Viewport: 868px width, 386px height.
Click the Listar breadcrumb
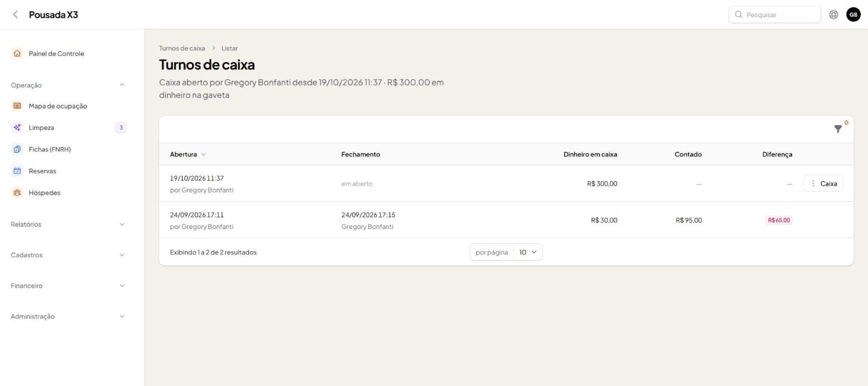230,48
